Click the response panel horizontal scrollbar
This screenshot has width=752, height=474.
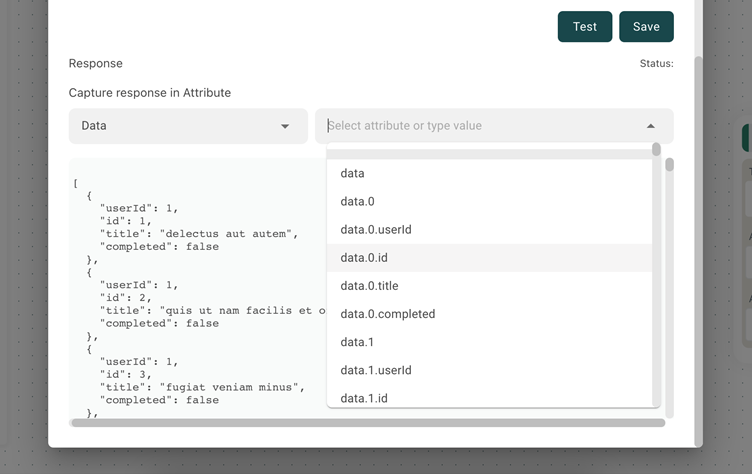tap(367, 423)
